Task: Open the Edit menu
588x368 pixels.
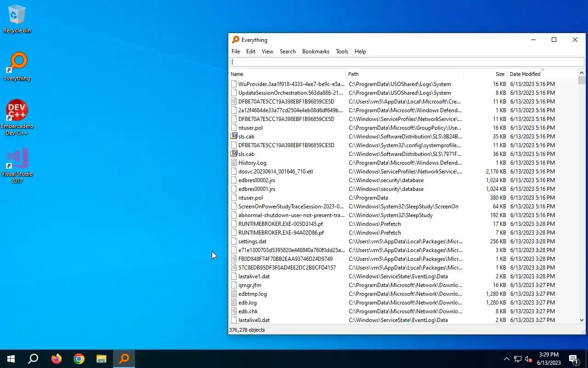Action: pyautogui.click(x=251, y=52)
